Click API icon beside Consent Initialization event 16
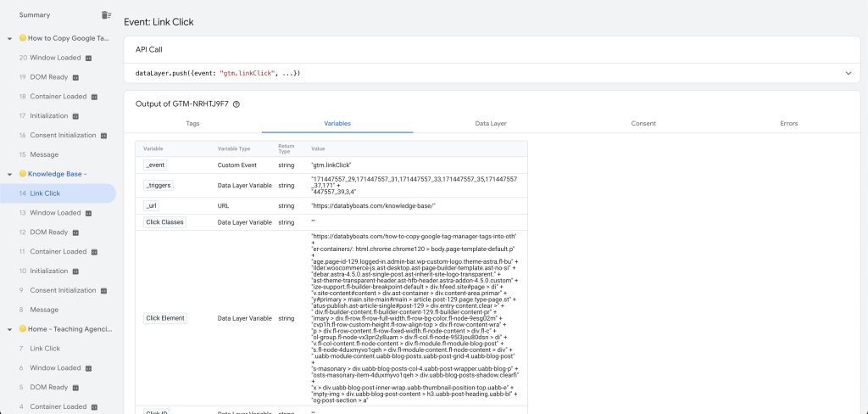This screenshot has width=868, height=414. 103,135
